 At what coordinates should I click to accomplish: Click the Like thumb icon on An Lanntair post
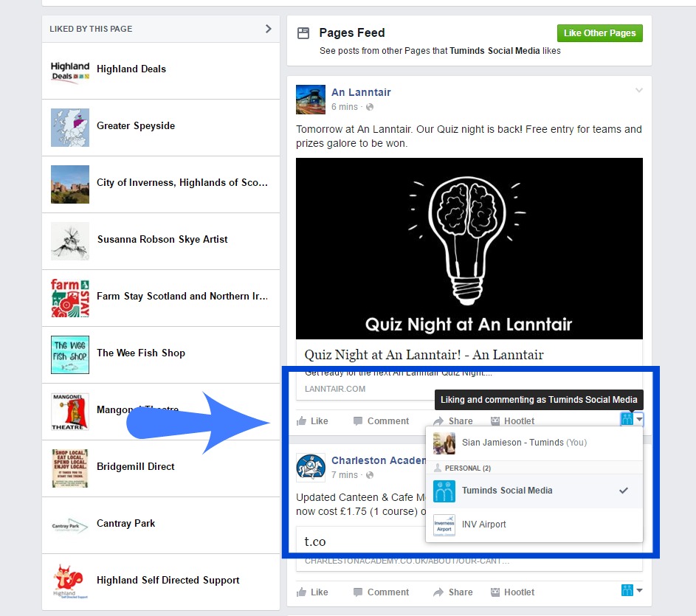[301, 421]
